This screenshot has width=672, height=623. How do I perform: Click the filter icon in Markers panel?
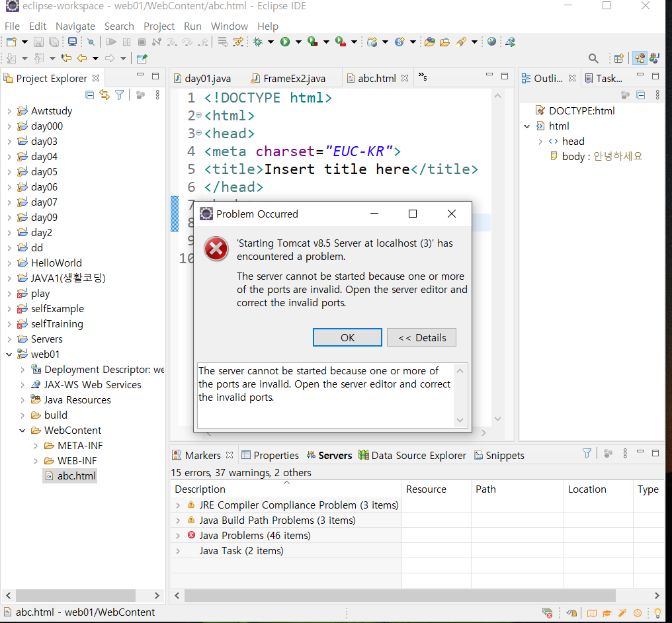(587, 453)
